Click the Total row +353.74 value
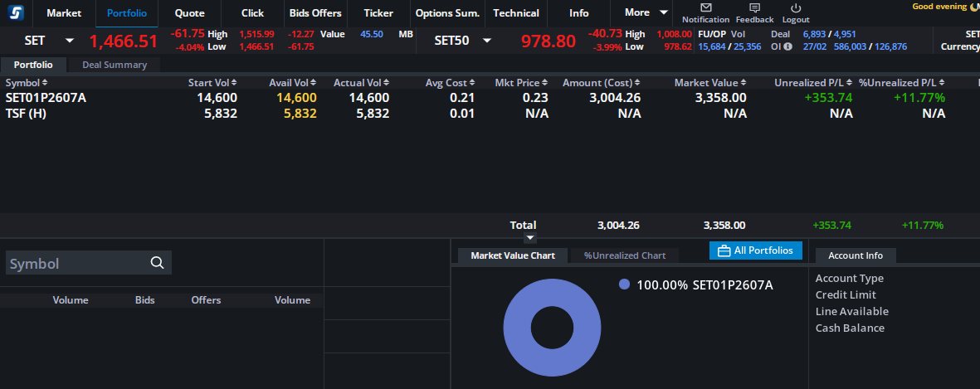This screenshot has height=389, width=980. coord(831,226)
